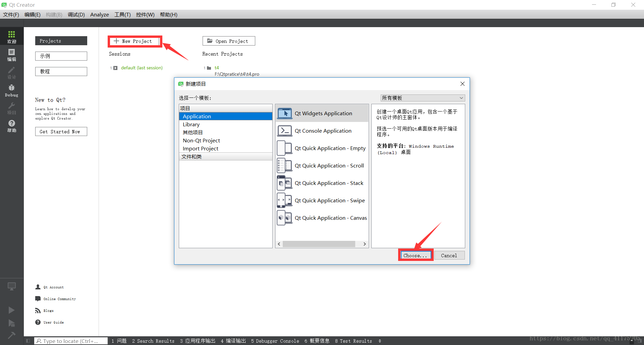Select Qt Quick Application - Stack template
The image size is (644, 345).
point(322,183)
